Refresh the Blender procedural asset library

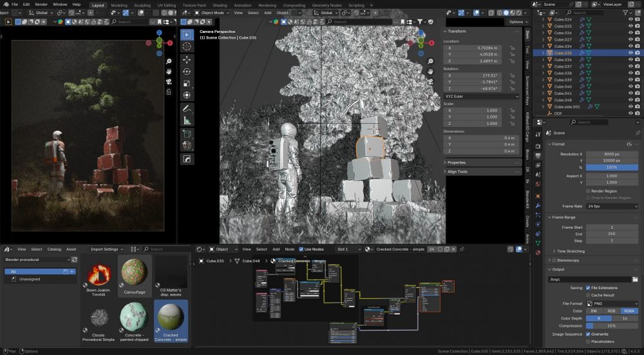point(74,260)
